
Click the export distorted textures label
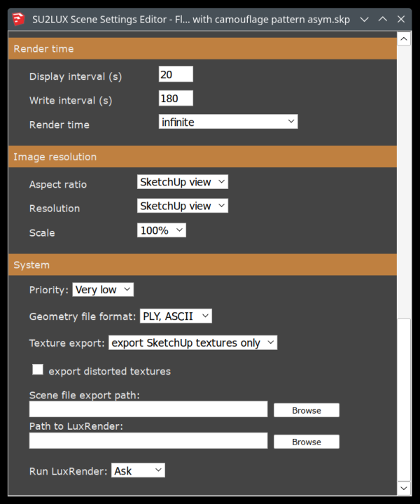110,371
